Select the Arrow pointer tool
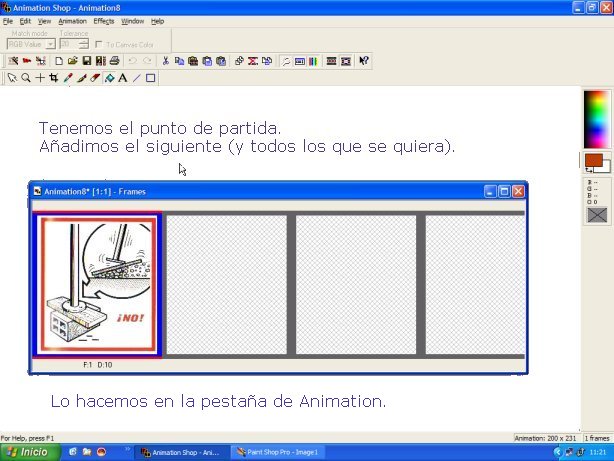 (12, 77)
